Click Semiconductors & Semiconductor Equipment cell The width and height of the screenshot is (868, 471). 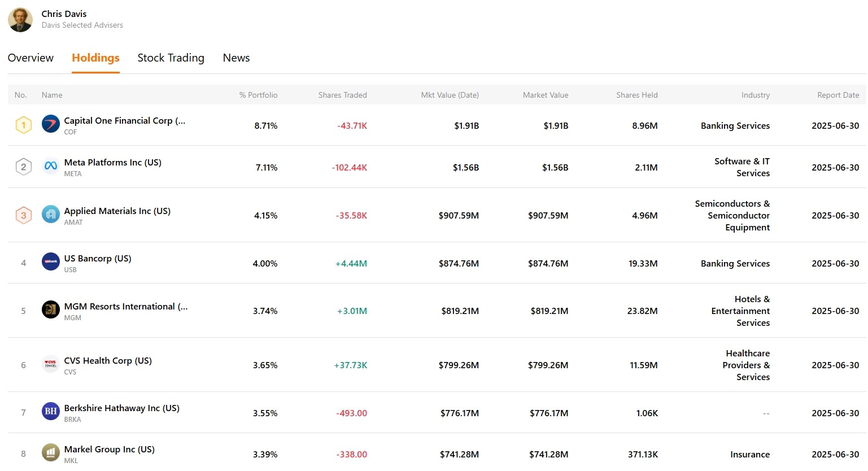pos(732,215)
